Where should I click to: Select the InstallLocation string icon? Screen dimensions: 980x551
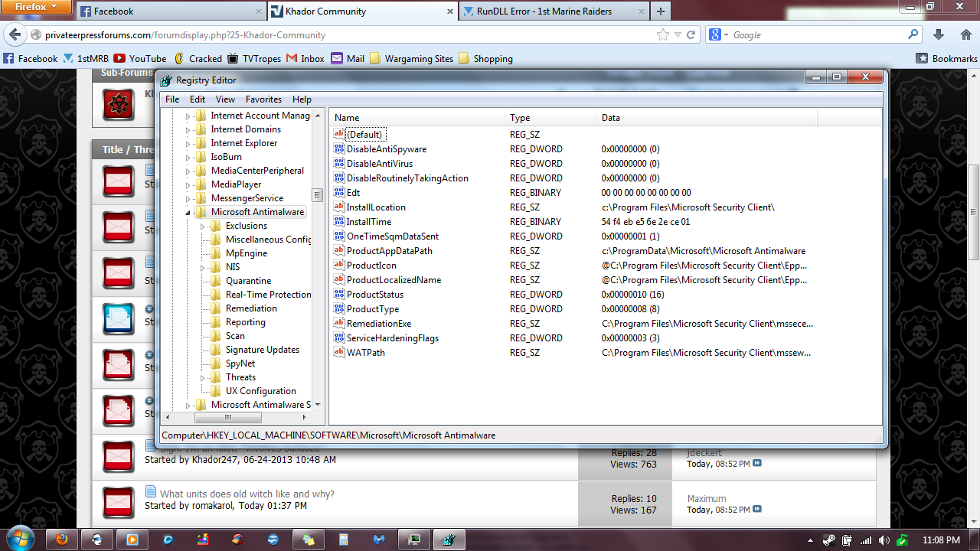[x=339, y=207]
